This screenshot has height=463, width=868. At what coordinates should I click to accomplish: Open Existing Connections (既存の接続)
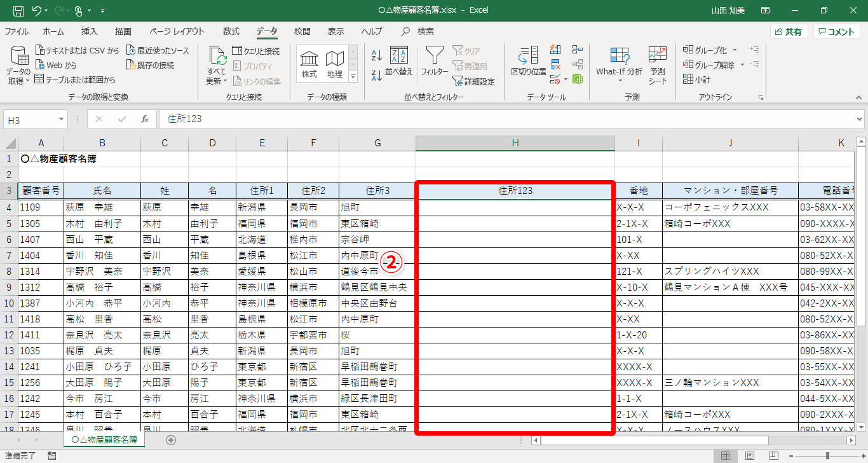tap(150, 65)
